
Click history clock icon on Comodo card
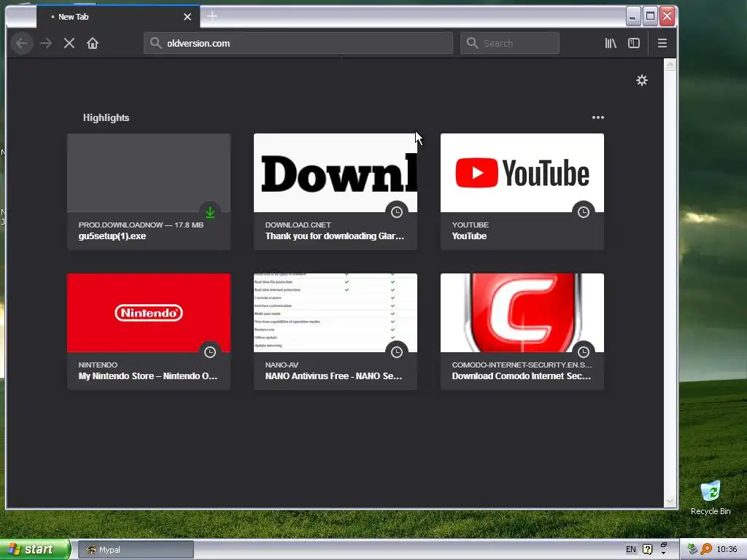(584, 352)
